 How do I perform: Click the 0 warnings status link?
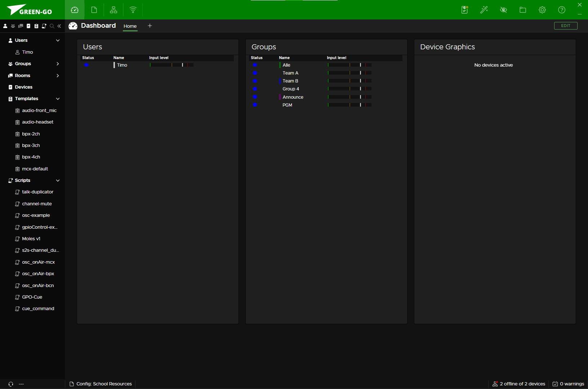pos(568,384)
